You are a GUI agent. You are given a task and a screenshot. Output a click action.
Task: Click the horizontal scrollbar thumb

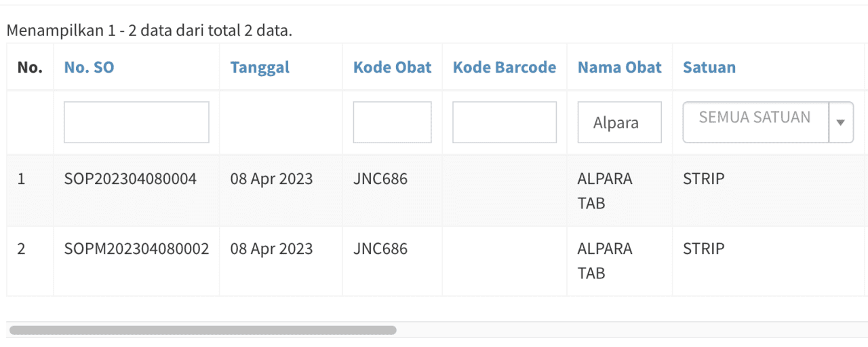pos(203,330)
